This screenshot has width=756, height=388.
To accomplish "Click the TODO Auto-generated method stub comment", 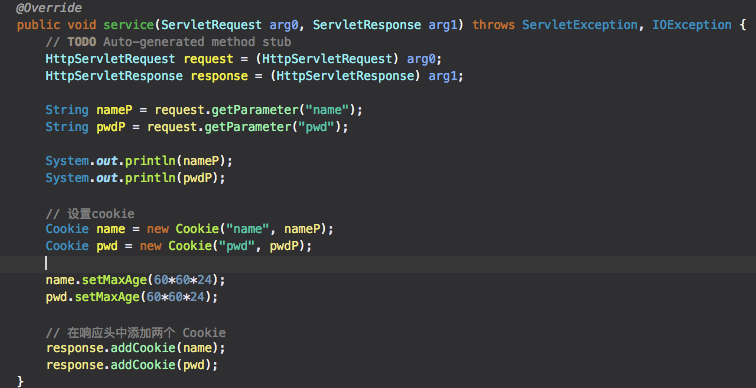I will pyautogui.click(x=168, y=42).
